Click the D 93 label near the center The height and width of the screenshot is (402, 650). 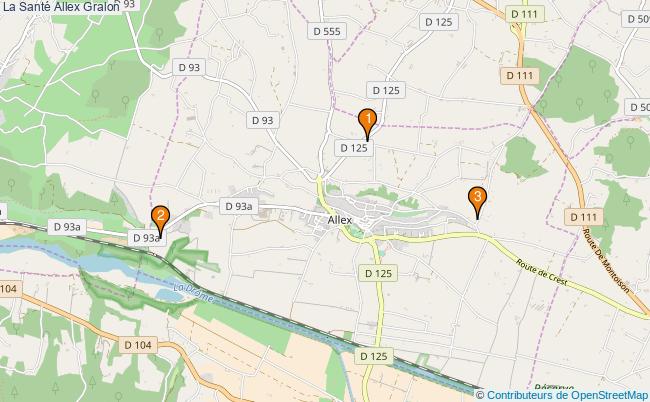point(262,120)
